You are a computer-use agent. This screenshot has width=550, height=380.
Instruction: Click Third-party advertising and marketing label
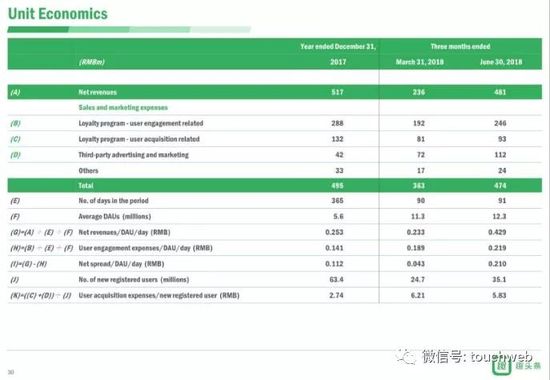click(x=133, y=155)
